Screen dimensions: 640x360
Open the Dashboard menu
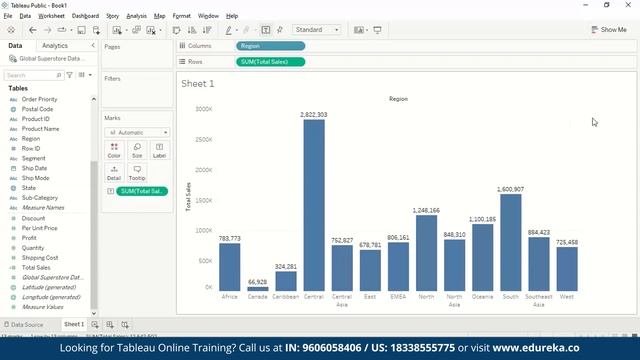85,16
